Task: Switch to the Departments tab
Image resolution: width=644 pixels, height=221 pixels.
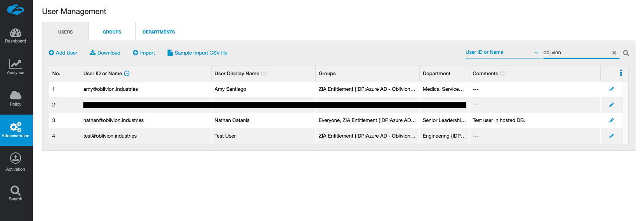Action: pos(159,32)
